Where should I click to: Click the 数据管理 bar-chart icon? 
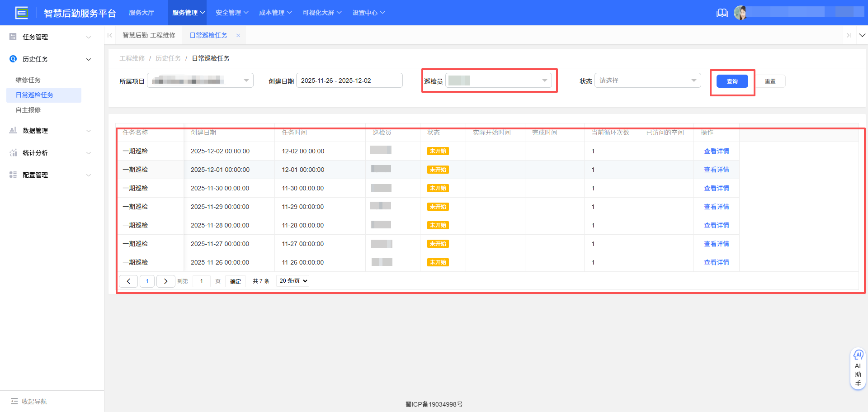point(13,131)
